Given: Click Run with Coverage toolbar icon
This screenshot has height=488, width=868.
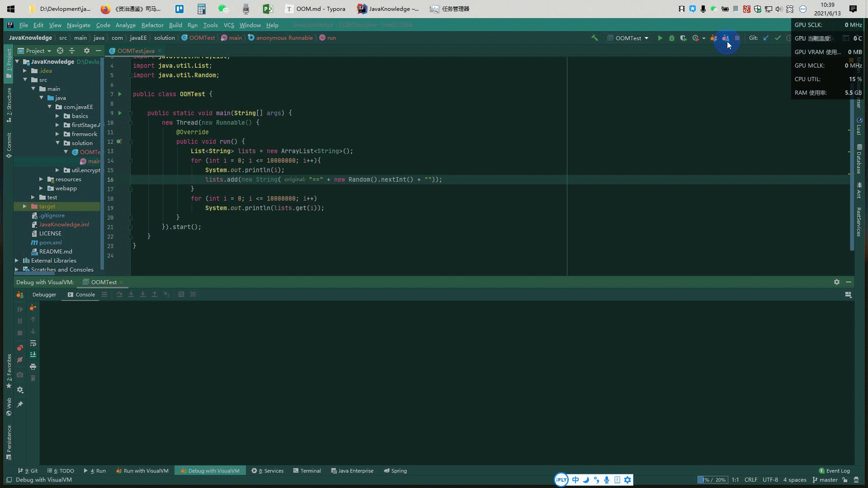Looking at the screenshot, I should [x=684, y=38].
